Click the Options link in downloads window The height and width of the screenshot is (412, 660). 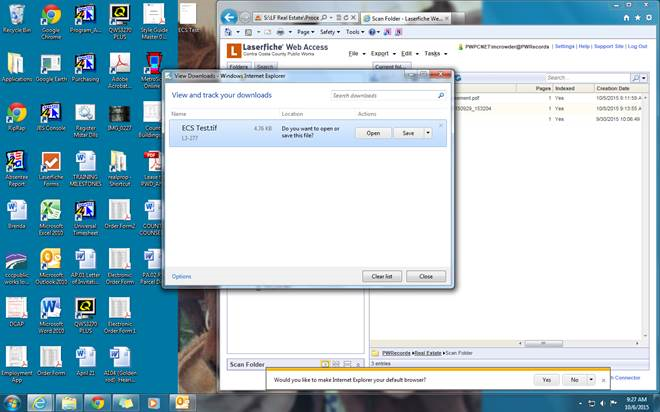click(x=181, y=276)
